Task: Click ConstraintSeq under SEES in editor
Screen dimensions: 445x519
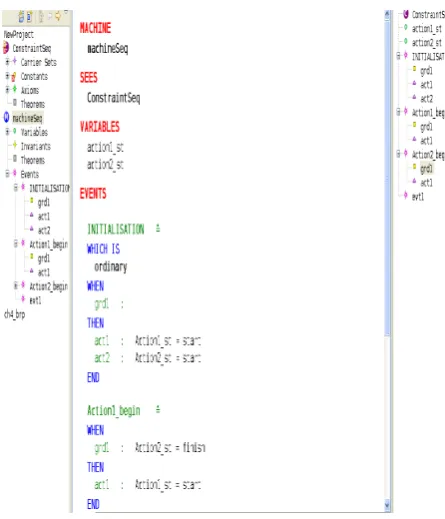Action: pyautogui.click(x=113, y=98)
